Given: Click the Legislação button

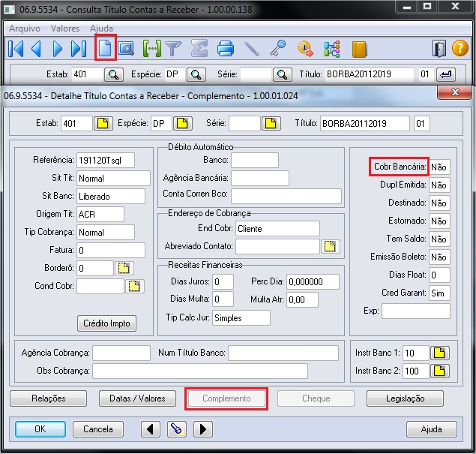Looking at the screenshot, I should [405, 398].
